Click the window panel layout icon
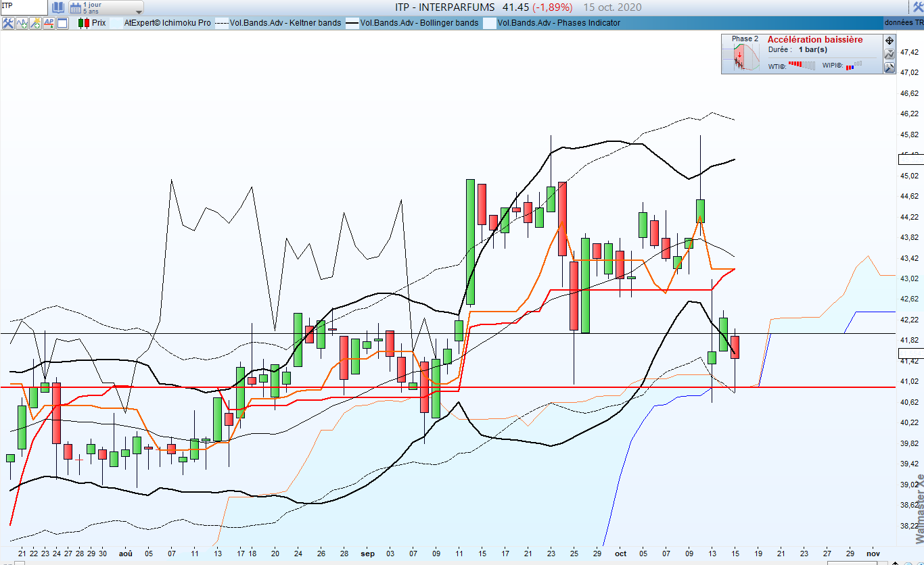Viewport: 924px width, 565px height. click(62, 23)
